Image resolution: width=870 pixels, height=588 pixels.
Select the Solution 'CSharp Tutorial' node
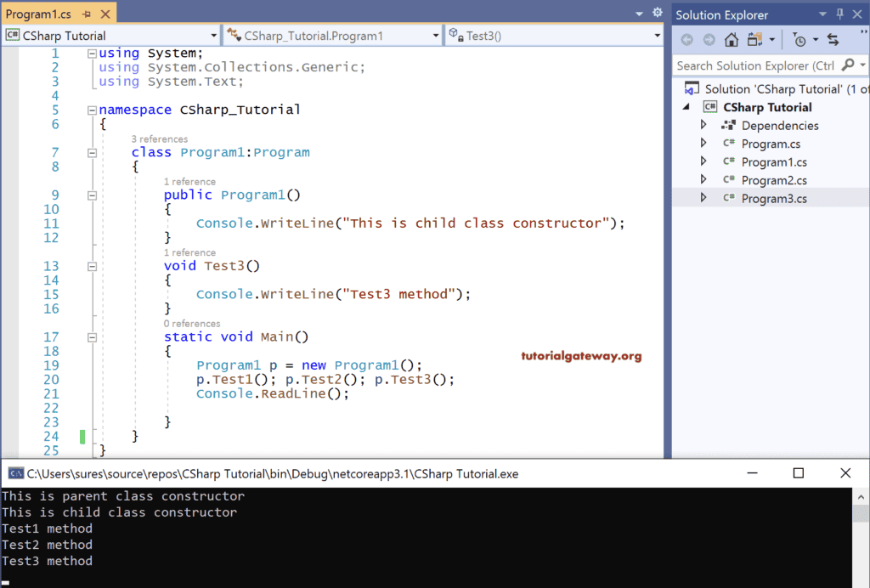777,88
